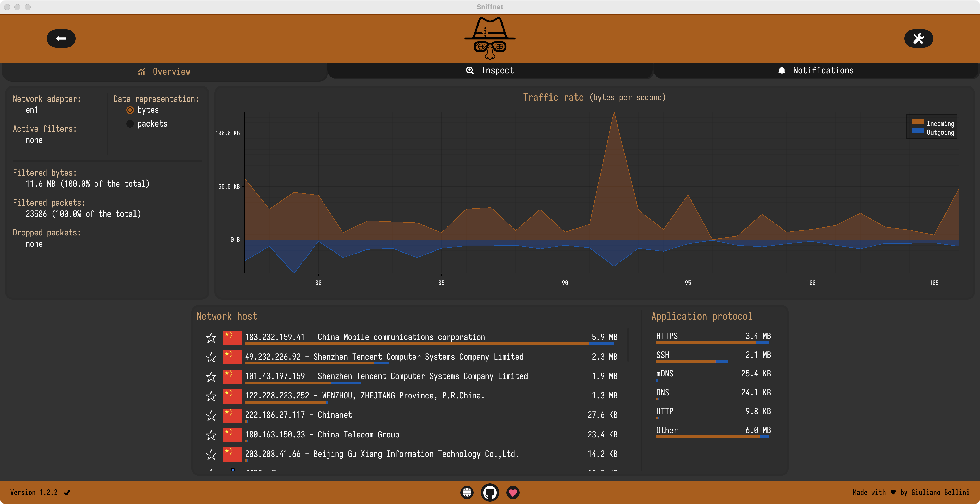Click the en1 network adapter value
This screenshot has width=980, height=504.
(x=32, y=110)
